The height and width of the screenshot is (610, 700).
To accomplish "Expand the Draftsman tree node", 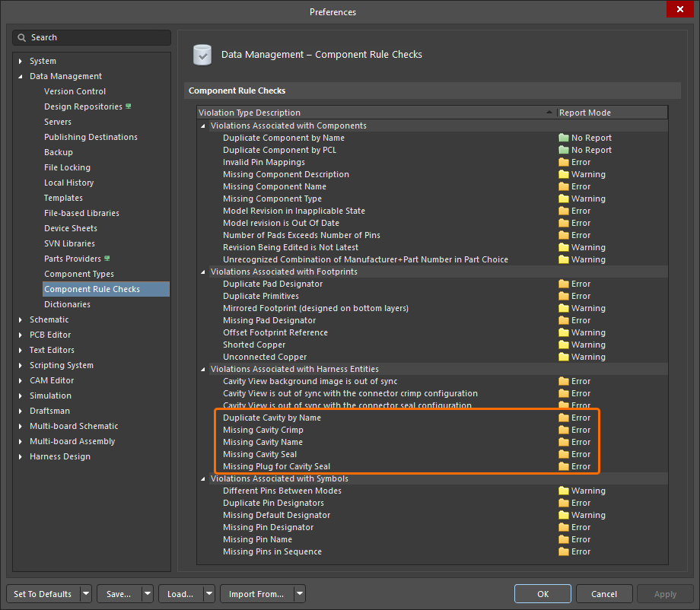I will [20, 411].
